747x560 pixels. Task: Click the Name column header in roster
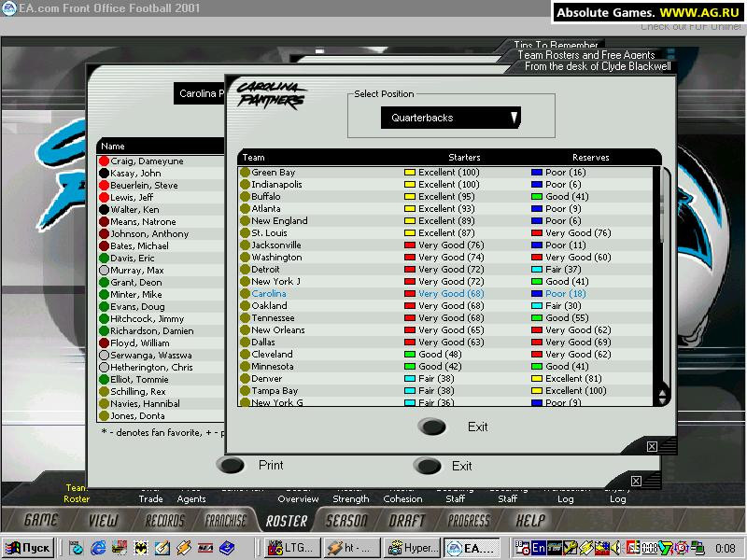pyautogui.click(x=112, y=147)
